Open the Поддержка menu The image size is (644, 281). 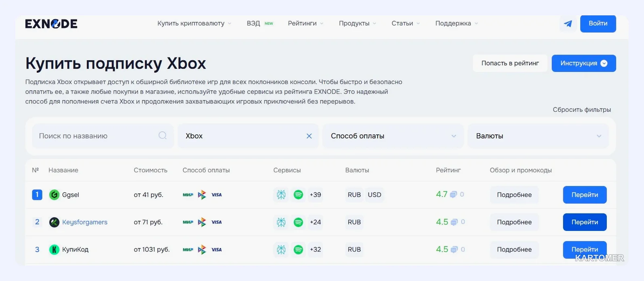click(456, 23)
